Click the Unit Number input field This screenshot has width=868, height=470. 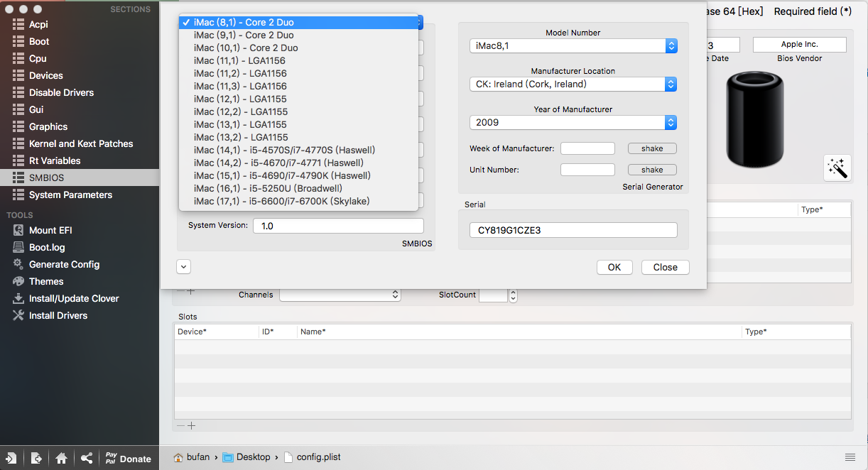pyautogui.click(x=587, y=170)
